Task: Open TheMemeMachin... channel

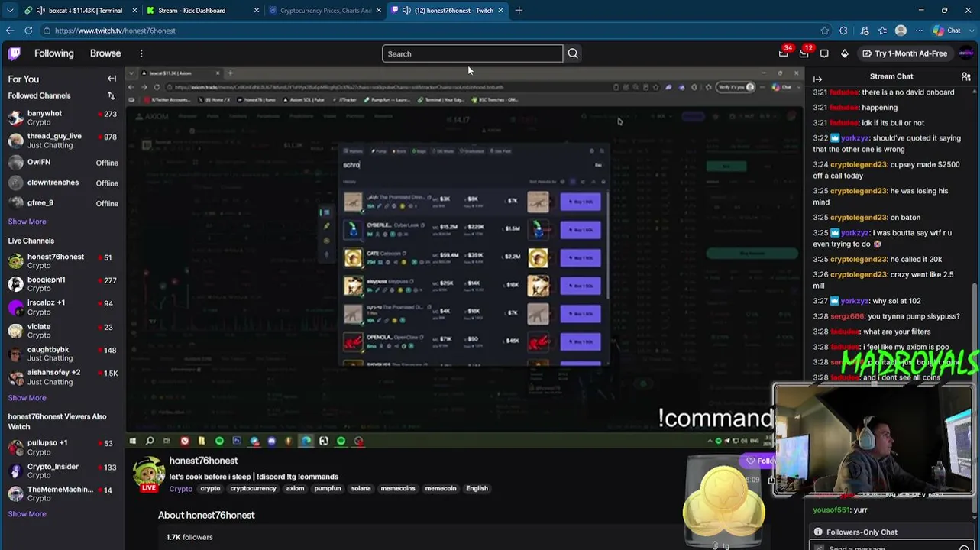Action: pyautogui.click(x=62, y=493)
